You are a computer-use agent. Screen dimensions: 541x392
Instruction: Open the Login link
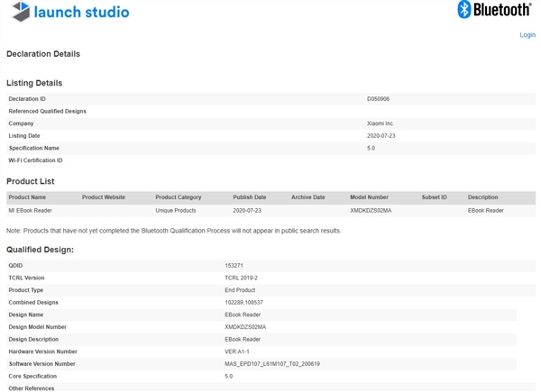(527, 35)
